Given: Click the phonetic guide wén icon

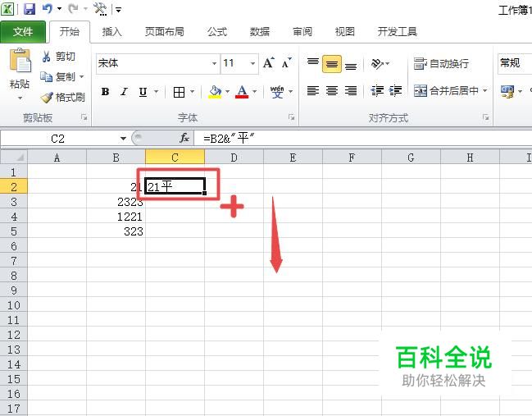Looking at the screenshot, I should pos(277,92).
